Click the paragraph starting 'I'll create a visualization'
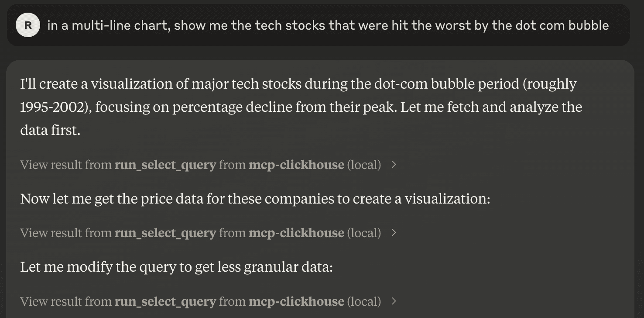Screen dimensions: 644x318 pyautogui.click(x=301, y=107)
